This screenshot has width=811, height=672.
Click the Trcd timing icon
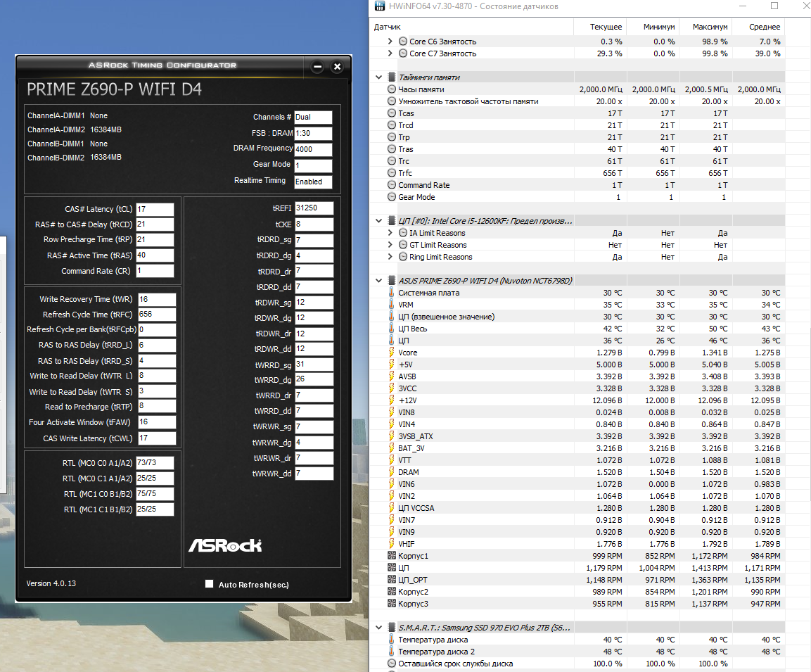(x=392, y=125)
